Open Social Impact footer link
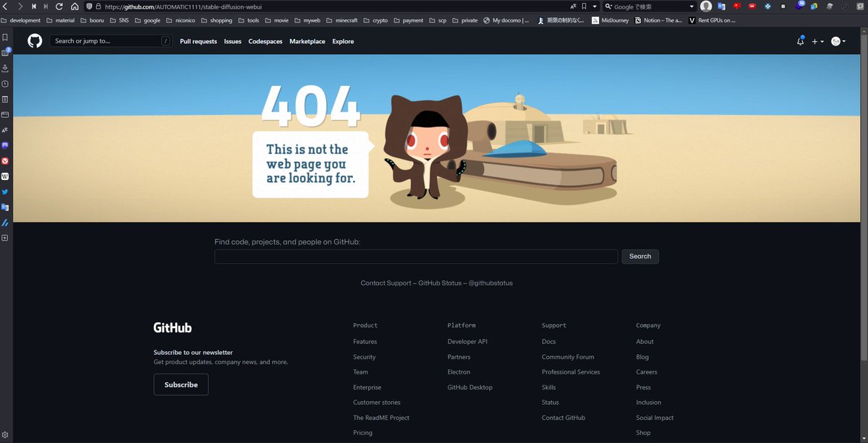This screenshot has height=443, width=868. (655, 418)
